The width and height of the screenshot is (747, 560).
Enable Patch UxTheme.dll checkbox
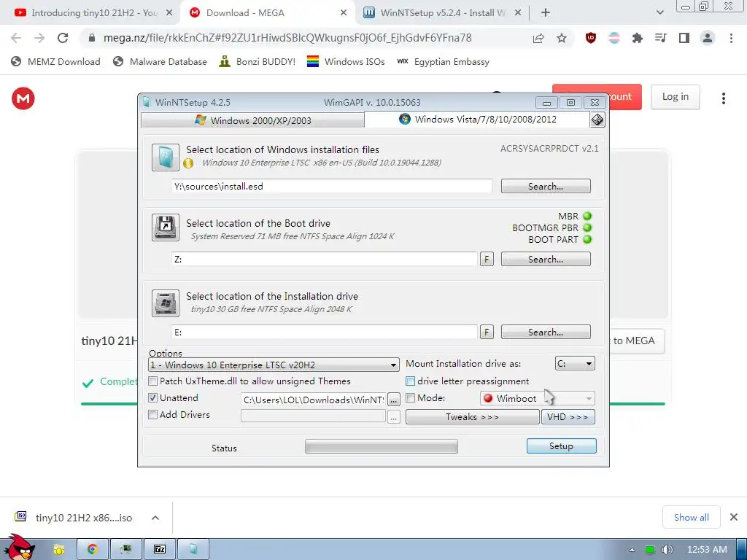153,381
